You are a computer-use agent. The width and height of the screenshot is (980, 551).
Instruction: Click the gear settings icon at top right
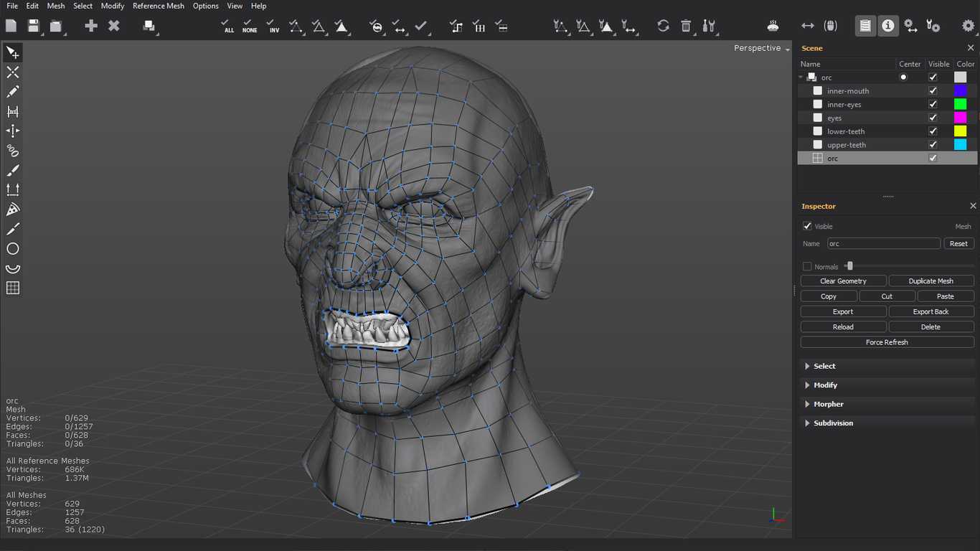click(968, 26)
